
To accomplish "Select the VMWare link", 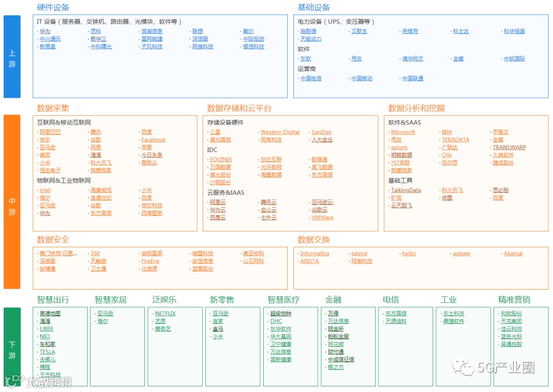I will pyautogui.click(x=323, y=218).
